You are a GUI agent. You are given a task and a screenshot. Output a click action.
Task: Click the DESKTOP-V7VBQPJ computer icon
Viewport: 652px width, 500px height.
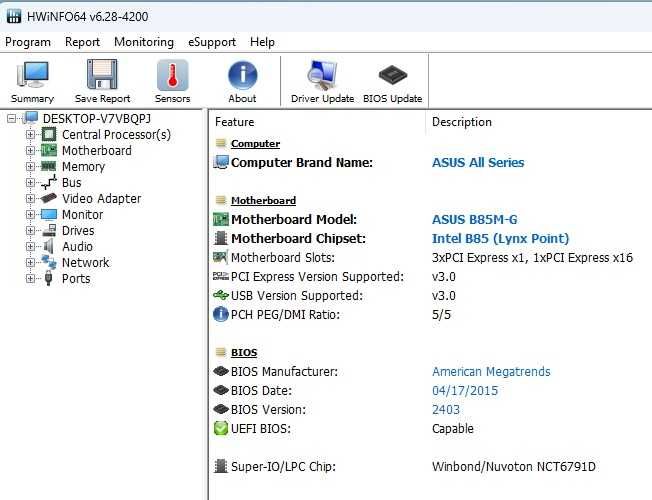coord(31,118)
